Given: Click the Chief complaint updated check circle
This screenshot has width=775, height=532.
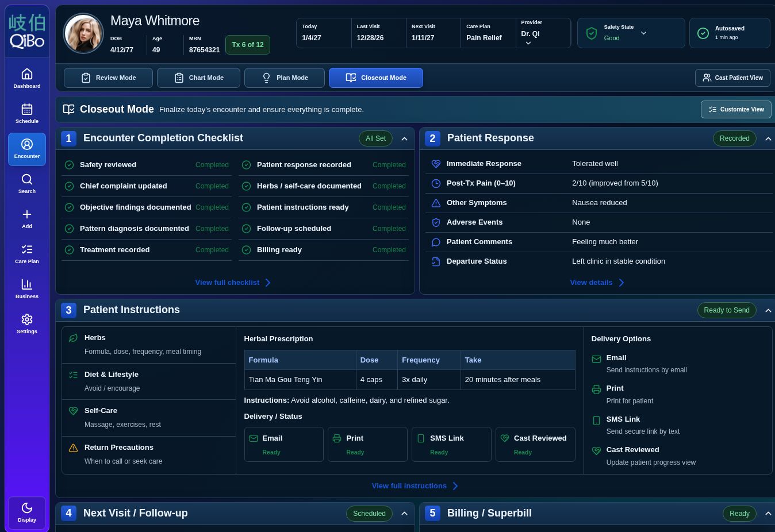Looking at the screenshot, I should (69, 186).
